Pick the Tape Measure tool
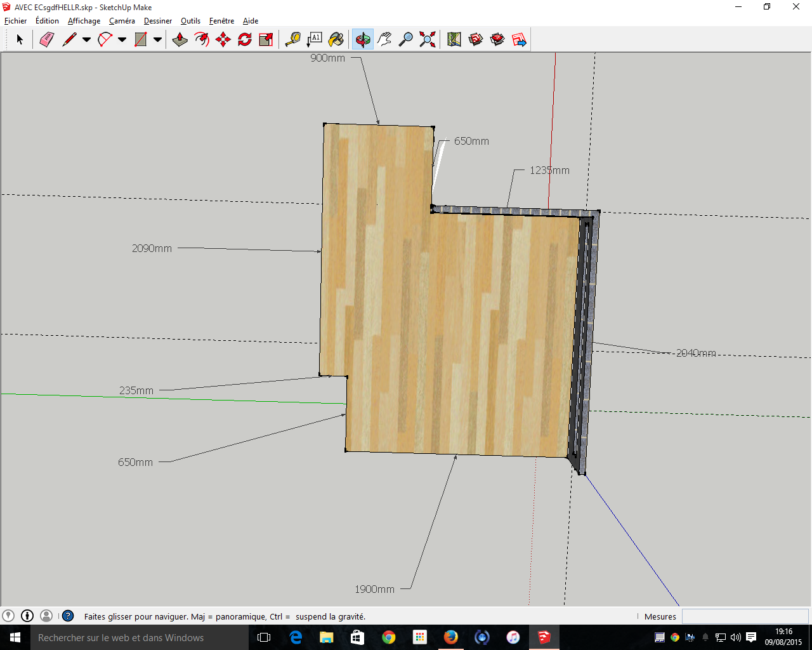 tap(292, 39)
